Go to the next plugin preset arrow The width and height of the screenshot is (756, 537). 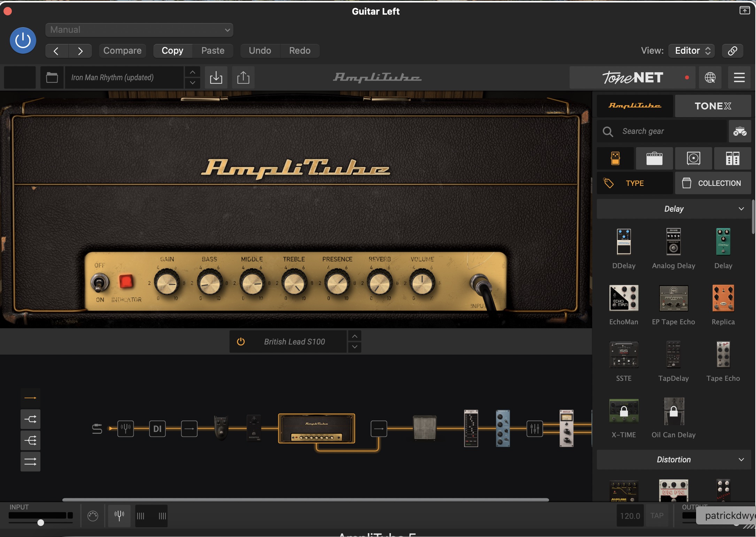pos(80,51)
